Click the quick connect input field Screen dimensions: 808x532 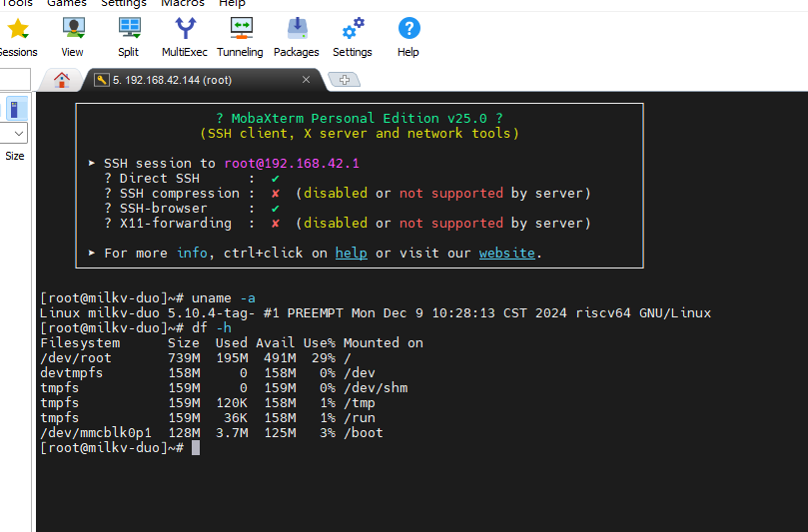pyautogui.click(x=15, y=80)
